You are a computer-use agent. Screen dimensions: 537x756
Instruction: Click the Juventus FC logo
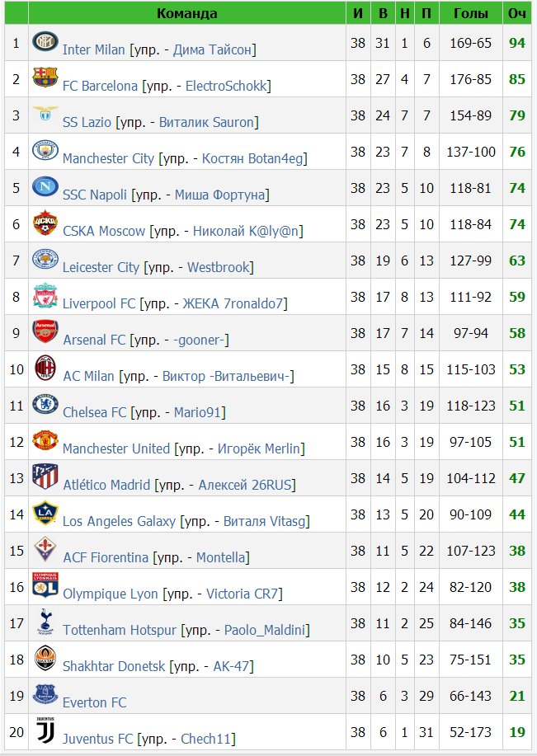[x=45, y=730]
